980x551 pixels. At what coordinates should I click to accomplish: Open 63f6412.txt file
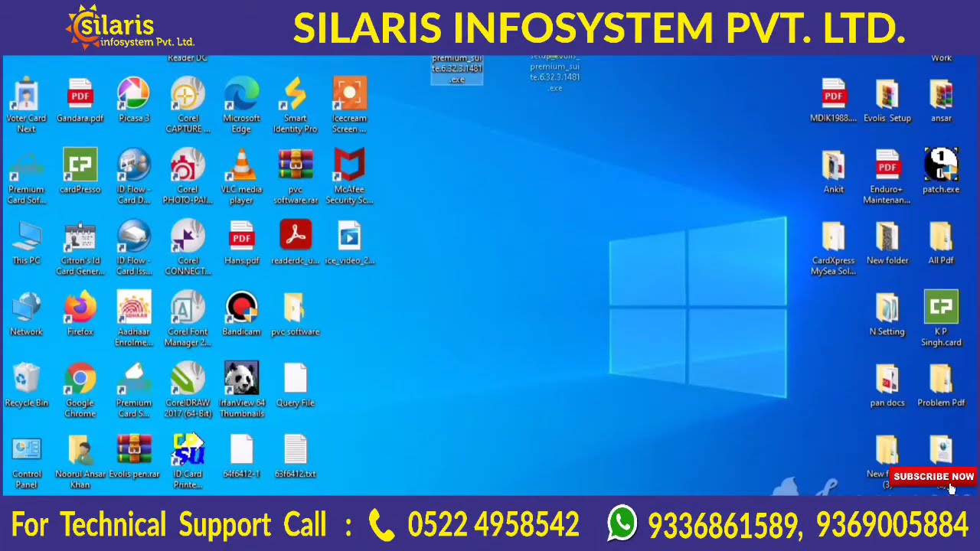click(x=296, y=455)
